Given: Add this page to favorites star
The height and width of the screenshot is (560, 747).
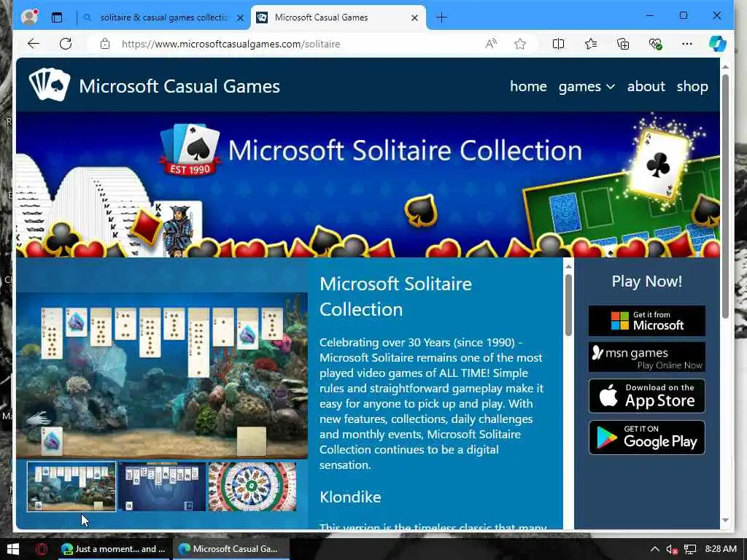Looking at the screenshot, I should click(x=519, y=44).
